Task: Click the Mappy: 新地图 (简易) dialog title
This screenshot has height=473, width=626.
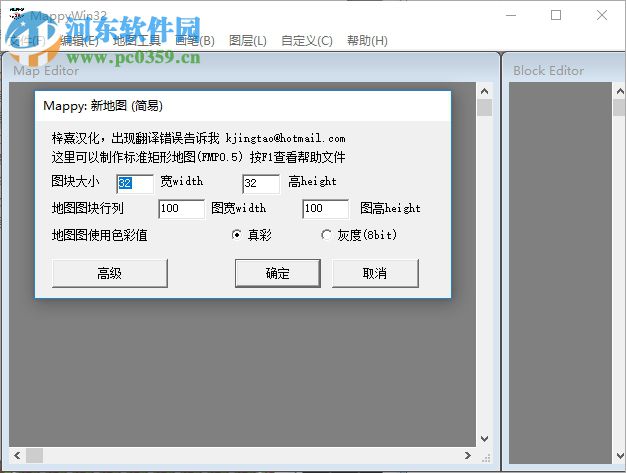Action: coord(103,106)
